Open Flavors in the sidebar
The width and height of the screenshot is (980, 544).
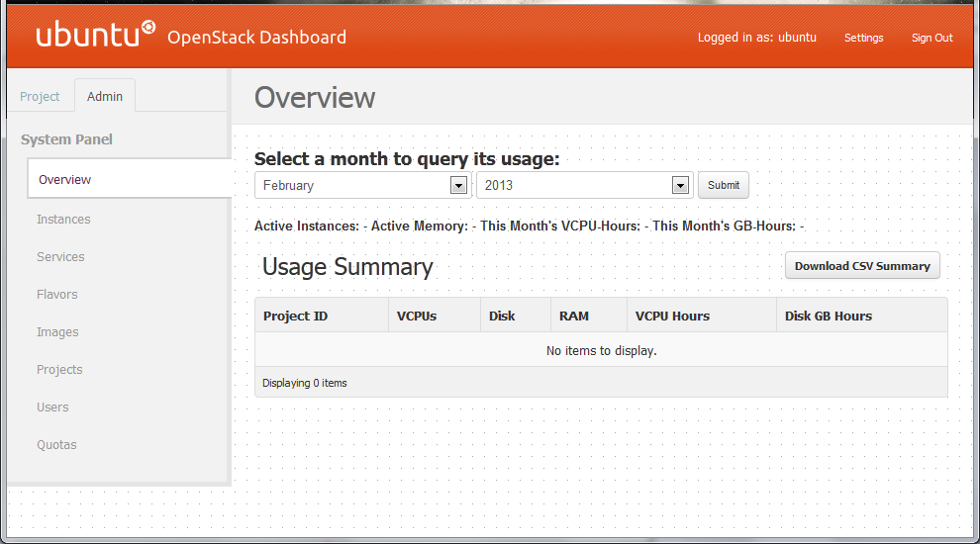tap(57, 294)
